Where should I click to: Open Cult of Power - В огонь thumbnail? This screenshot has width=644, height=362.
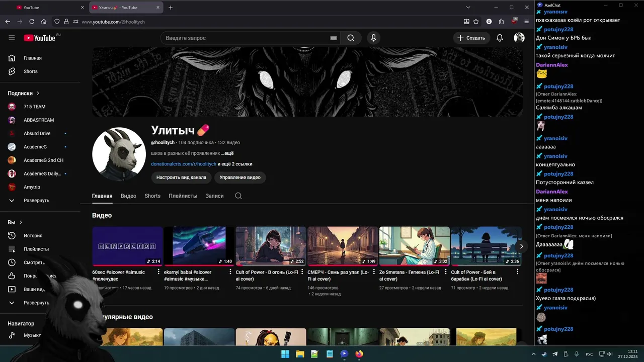point(271,246)
